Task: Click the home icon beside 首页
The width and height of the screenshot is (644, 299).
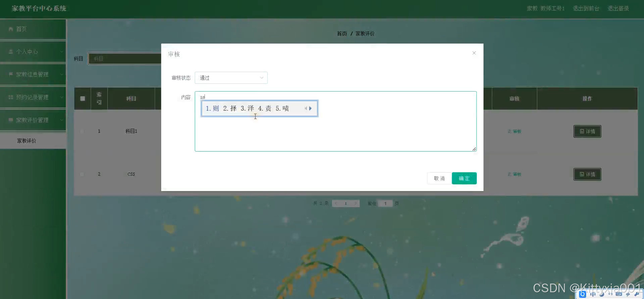Action: [11, 29]
